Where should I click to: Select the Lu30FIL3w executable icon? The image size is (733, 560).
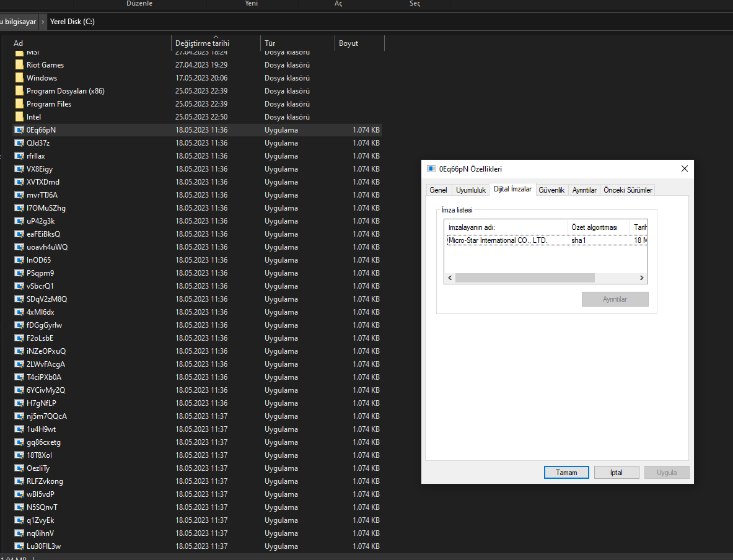coord(19,546)
